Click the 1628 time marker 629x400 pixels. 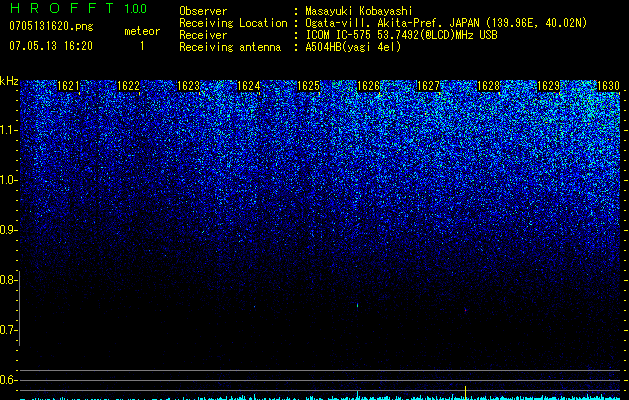tap(488, 86)
